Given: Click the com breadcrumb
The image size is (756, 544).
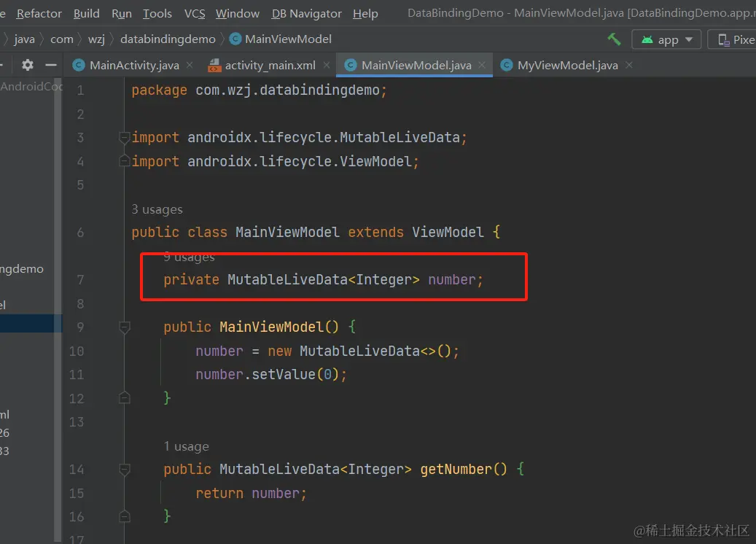Looking at the screenshot, I should click(x=62, y=39).
